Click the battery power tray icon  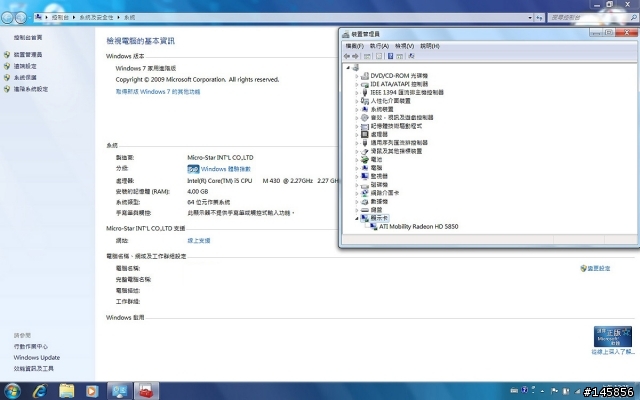coord(566,391)
